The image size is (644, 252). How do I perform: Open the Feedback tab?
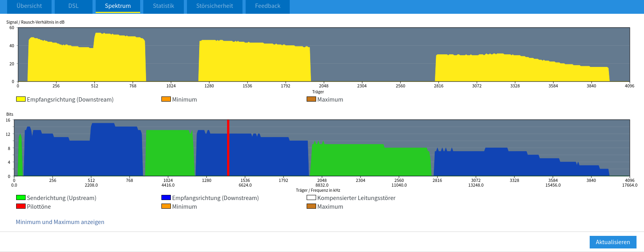click(268, 6)
